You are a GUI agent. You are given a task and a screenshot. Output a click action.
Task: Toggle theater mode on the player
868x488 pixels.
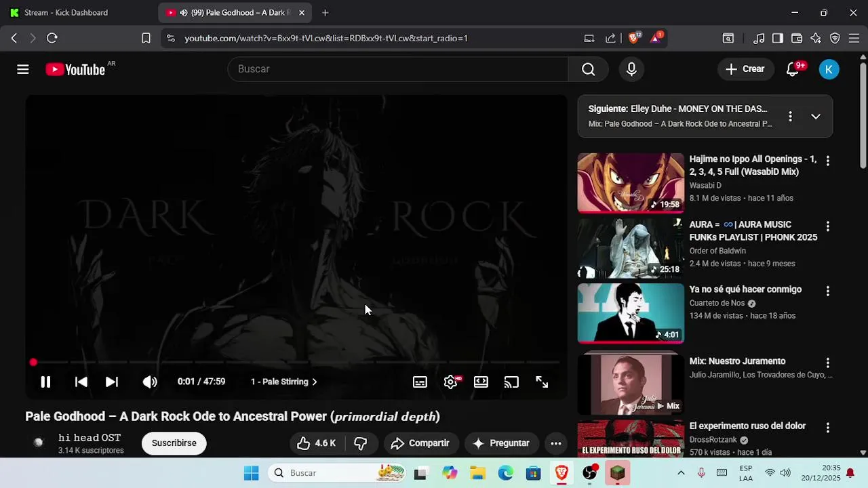pos(481,382)
